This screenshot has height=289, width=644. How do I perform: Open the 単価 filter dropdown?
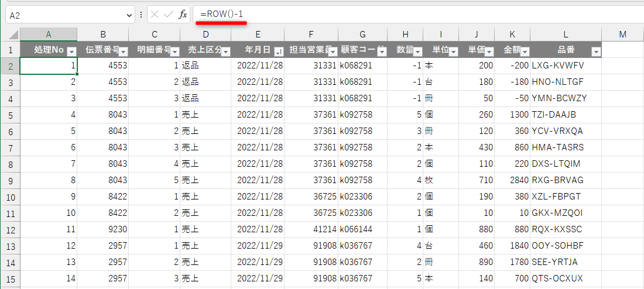click(x=489, y=51)
